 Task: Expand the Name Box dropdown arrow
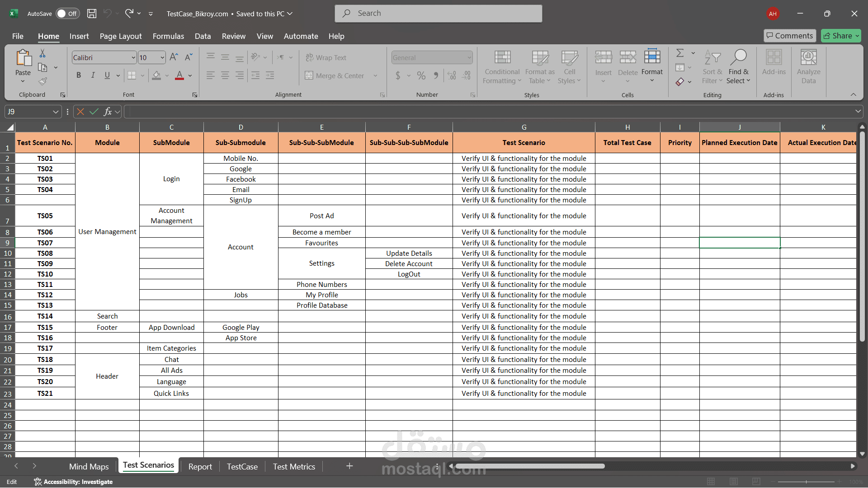56,112
